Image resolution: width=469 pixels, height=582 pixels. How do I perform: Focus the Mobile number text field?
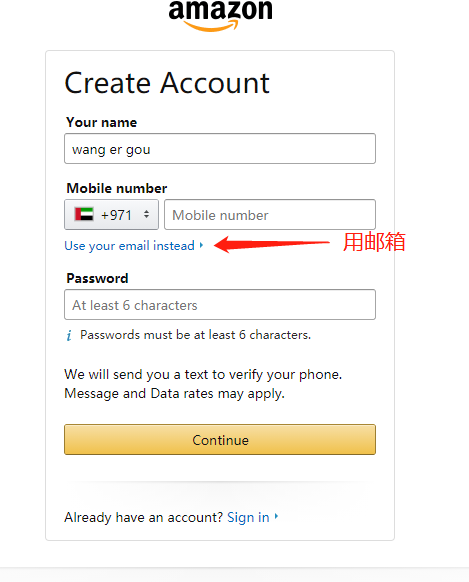tap(270, 215)
